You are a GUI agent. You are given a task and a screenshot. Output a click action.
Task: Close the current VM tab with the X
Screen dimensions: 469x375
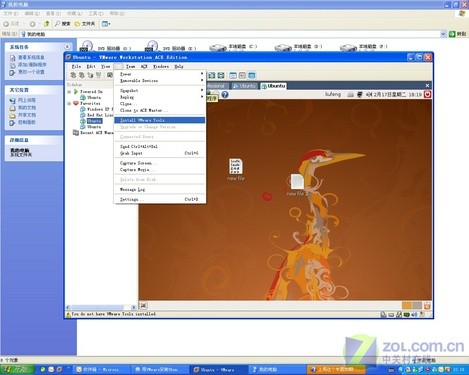click(427, 86)
